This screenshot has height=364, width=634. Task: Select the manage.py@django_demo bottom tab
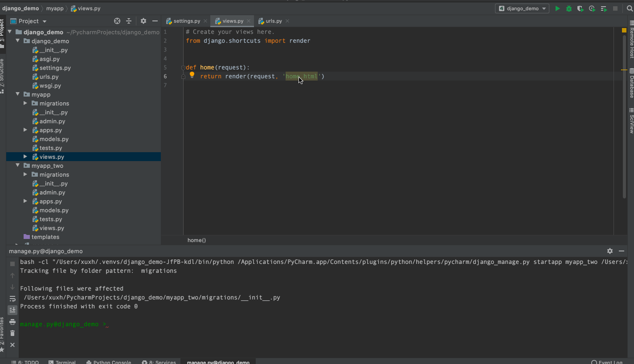click(x=218, y=362)
